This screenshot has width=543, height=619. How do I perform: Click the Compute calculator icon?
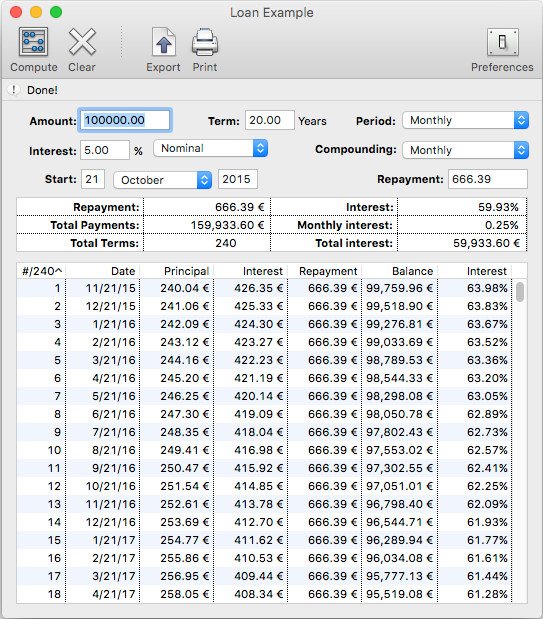[x=34, y=42]
